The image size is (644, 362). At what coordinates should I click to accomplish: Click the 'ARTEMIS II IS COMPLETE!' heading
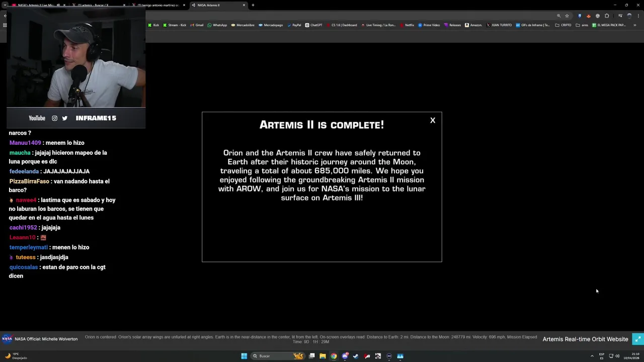tap(321, 125)
